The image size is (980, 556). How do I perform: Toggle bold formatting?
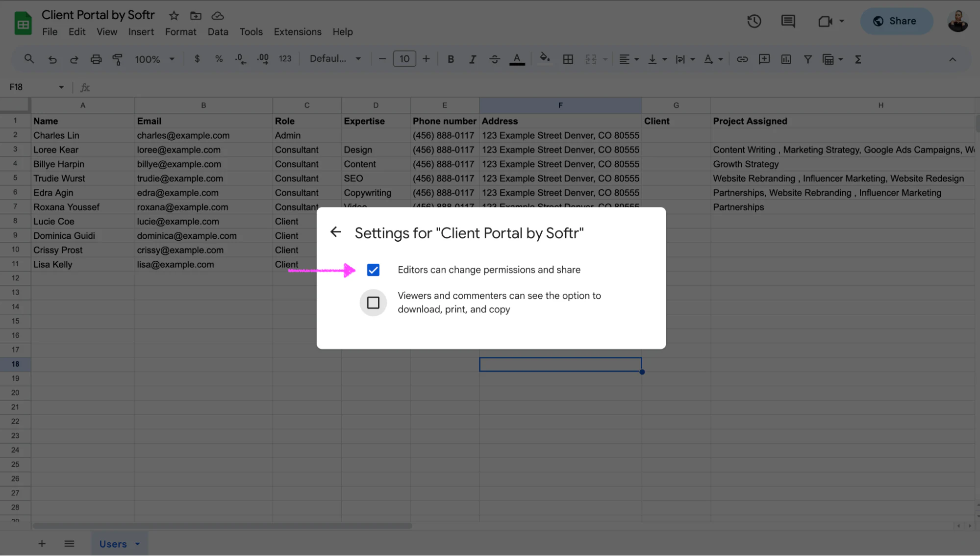coord(451,59)
